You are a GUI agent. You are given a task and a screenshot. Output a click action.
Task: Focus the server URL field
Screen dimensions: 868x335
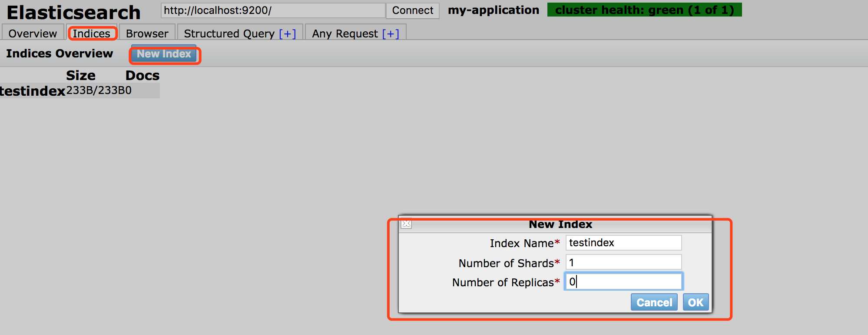tap(273, 10)
